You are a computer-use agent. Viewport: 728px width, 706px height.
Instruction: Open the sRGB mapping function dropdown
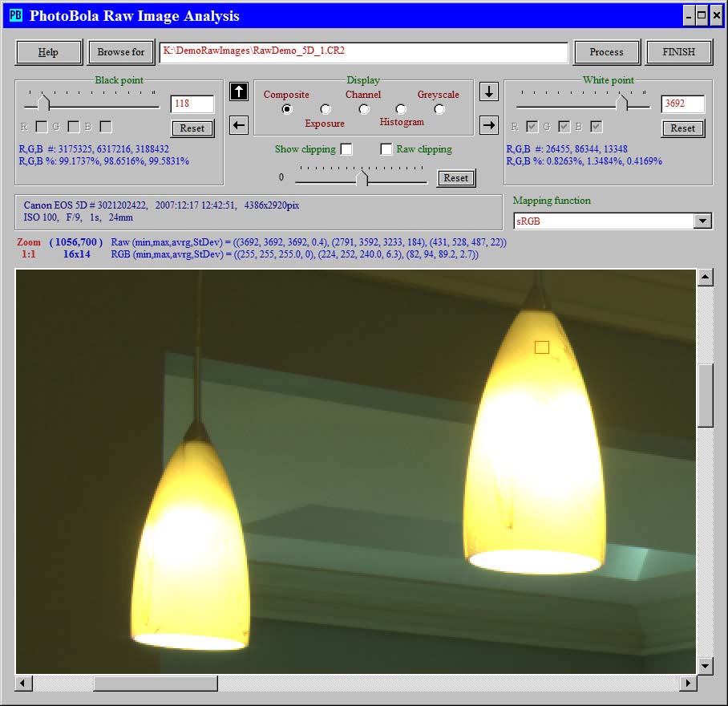(702, 221)
